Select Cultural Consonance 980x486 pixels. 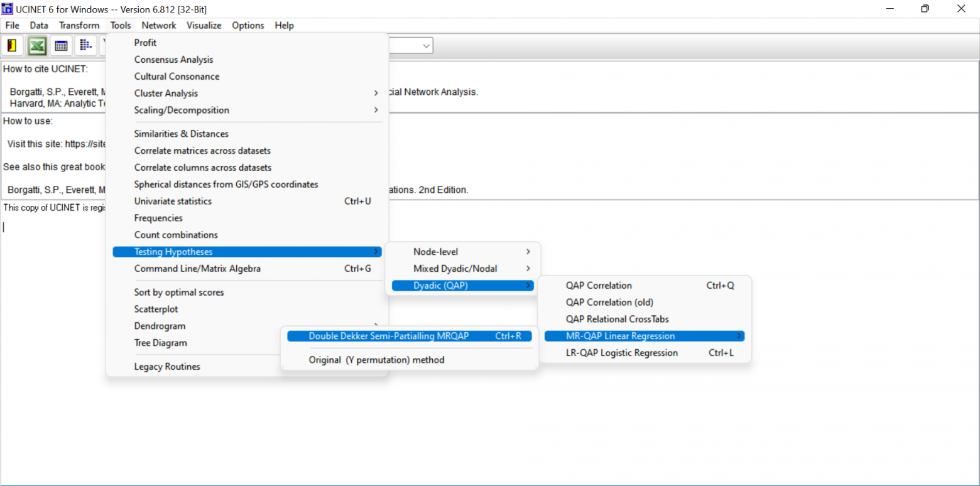pyautogui.click(x=248, y=77)
